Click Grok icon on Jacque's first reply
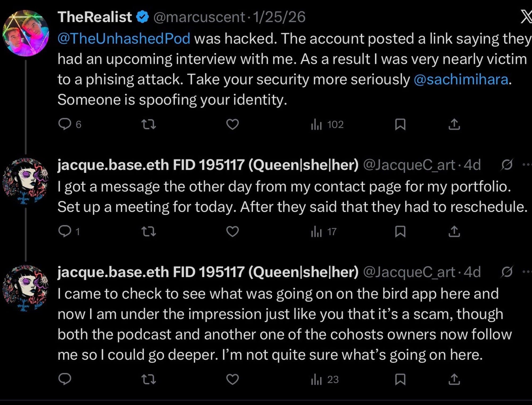 [x=507, y=165]
